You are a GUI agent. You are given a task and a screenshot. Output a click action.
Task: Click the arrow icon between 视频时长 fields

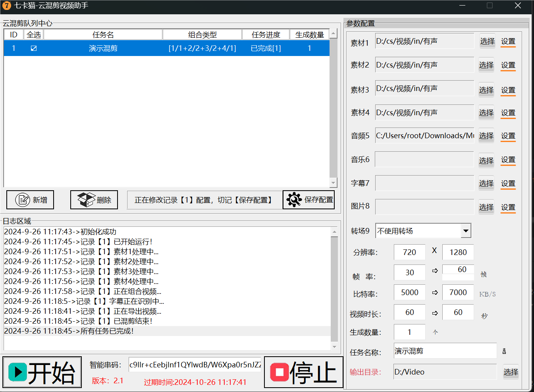coord(435,313)
